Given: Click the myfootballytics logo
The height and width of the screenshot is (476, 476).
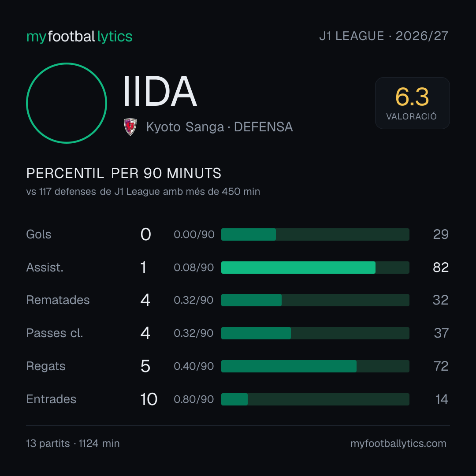Looking at the screenshot, I should click(x=79, y=37).
